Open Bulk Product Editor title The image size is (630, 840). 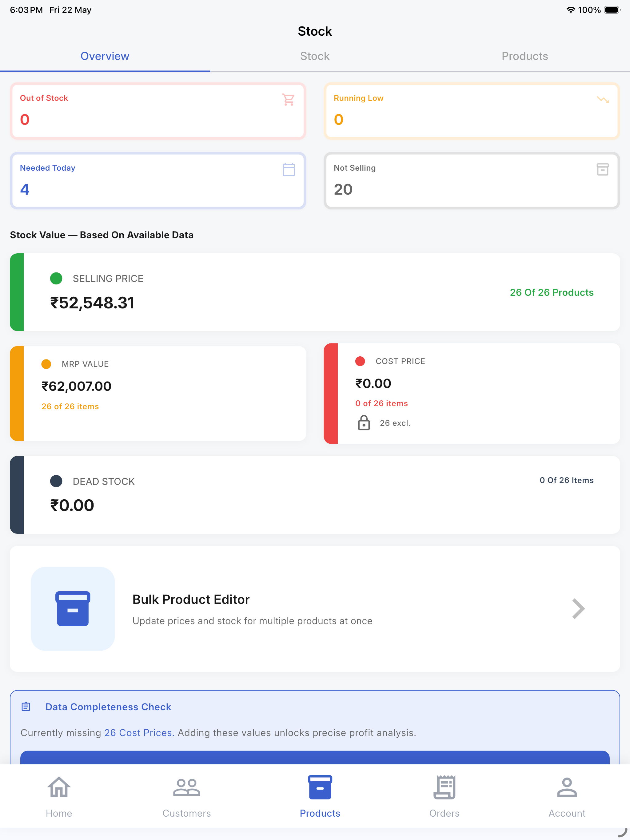tap(191, 599)
